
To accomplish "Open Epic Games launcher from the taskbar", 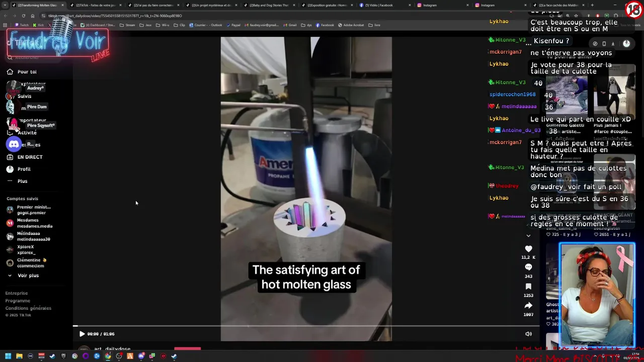I will [63, 356].
